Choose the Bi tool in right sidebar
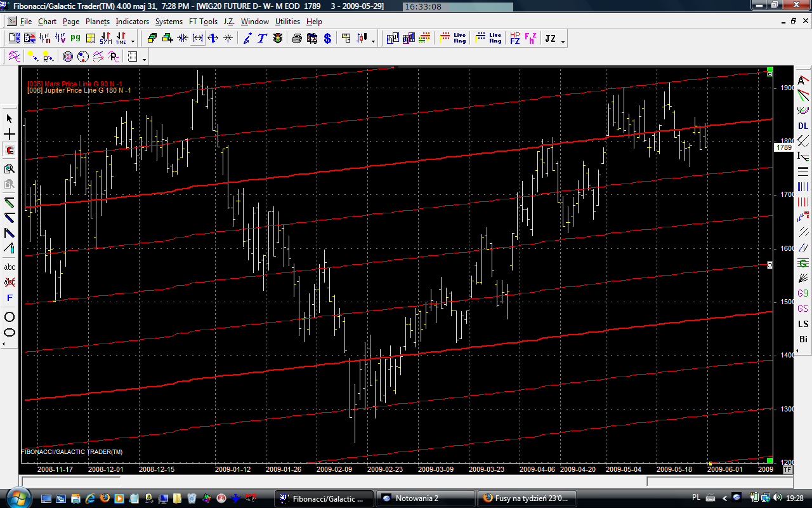812x508 pixels. click(x=803, y=339)
